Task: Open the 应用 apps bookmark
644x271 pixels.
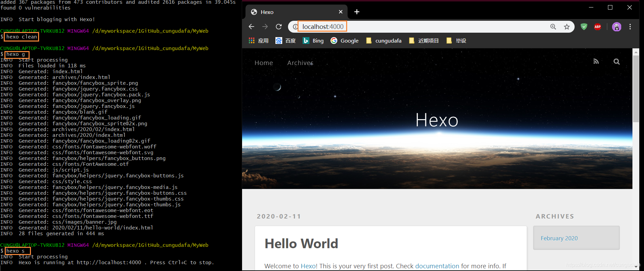Action: (258, 41)
